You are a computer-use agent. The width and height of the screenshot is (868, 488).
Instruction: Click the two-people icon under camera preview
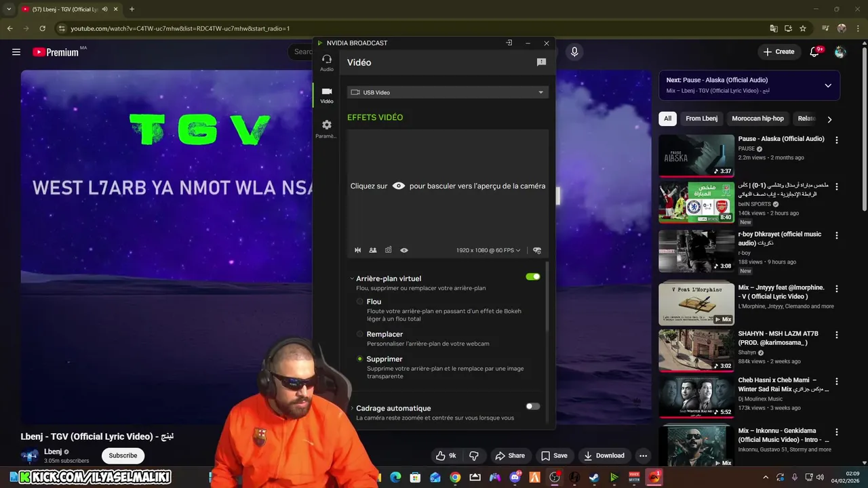[x=373, y=250]
